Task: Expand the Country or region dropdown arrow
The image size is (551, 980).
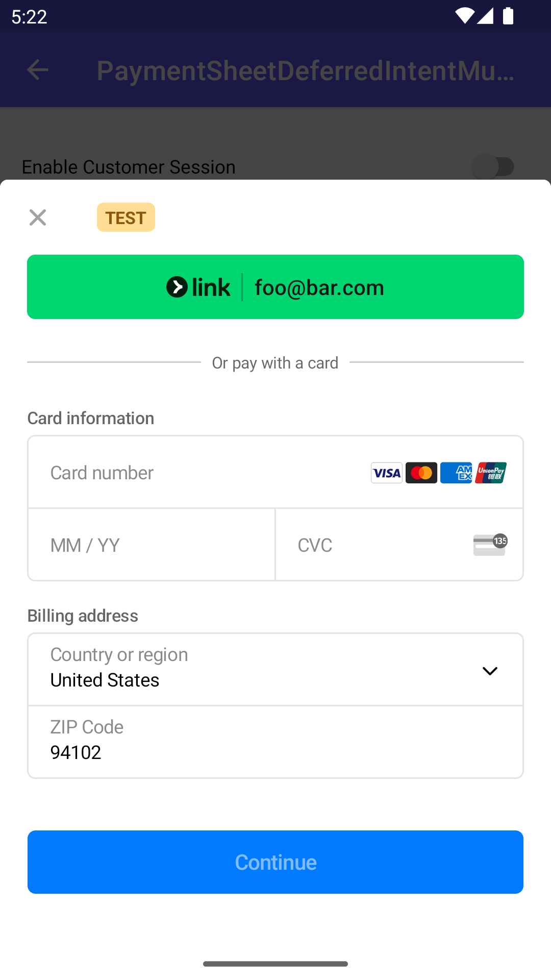Action: pyautogui.click(x=490, y=671)
